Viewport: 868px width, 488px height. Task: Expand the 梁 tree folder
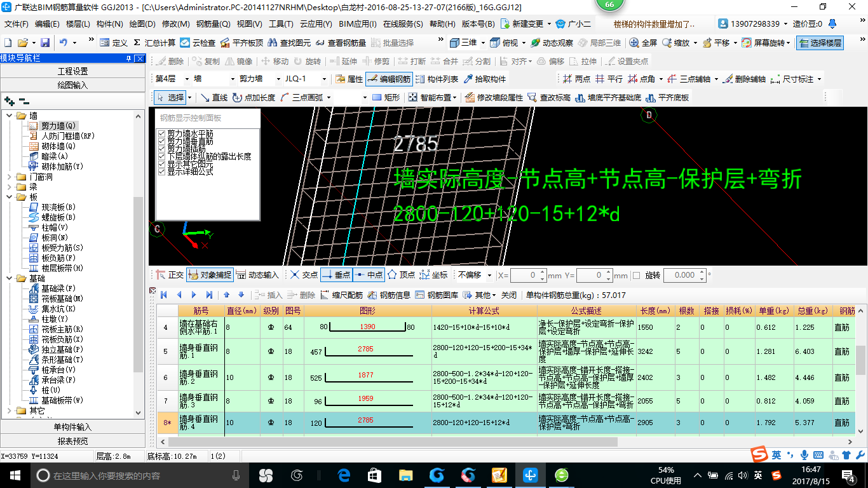coord(10,187)
